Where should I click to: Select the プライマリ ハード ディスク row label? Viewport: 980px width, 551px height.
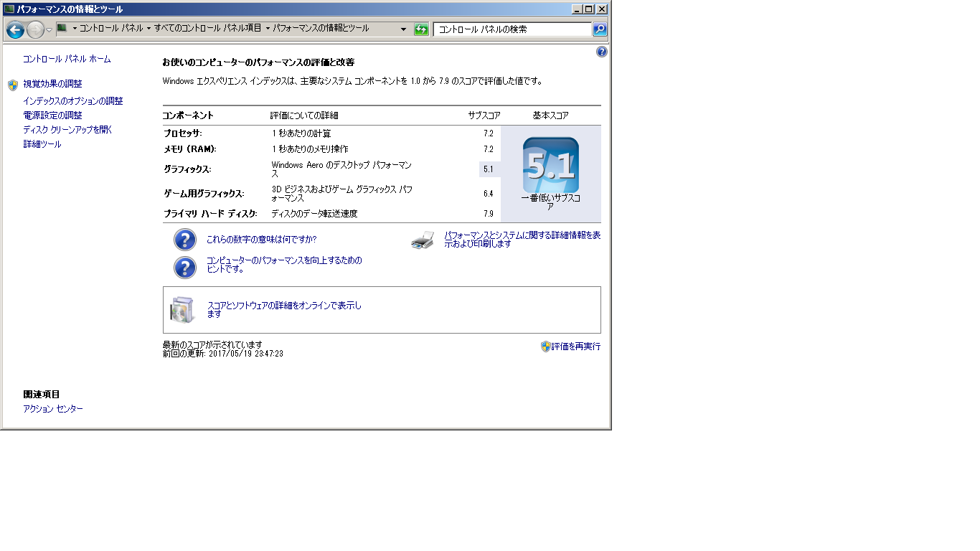point(210,214)
